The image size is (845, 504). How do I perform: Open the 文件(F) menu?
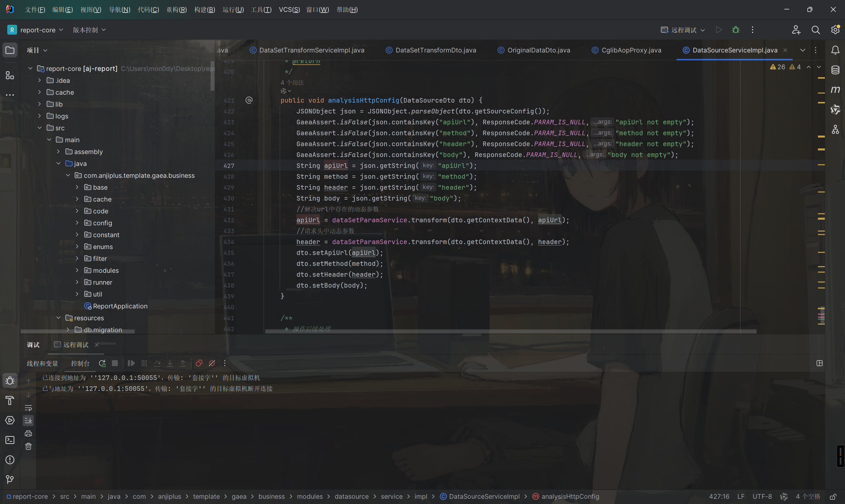[35, 10]
